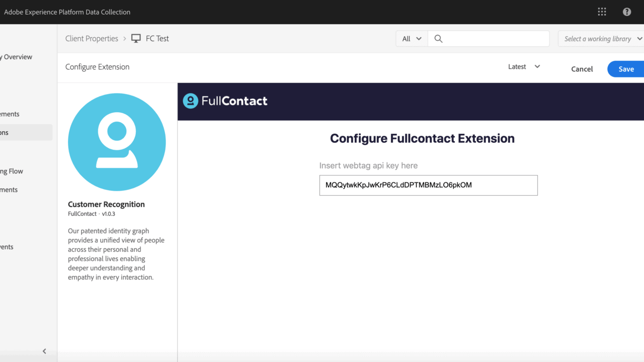Image resolution: width=644 pixels, height=362 pixels.
Task: Click into the webtag API key field
Action: [x=428, y=185]
